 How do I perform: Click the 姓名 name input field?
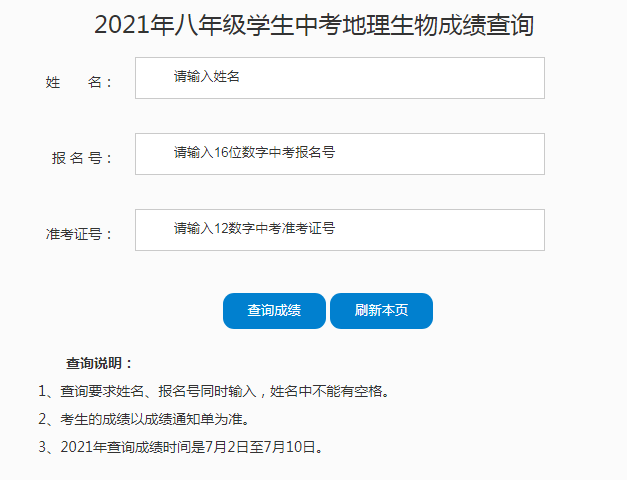(x=340, y=78)
